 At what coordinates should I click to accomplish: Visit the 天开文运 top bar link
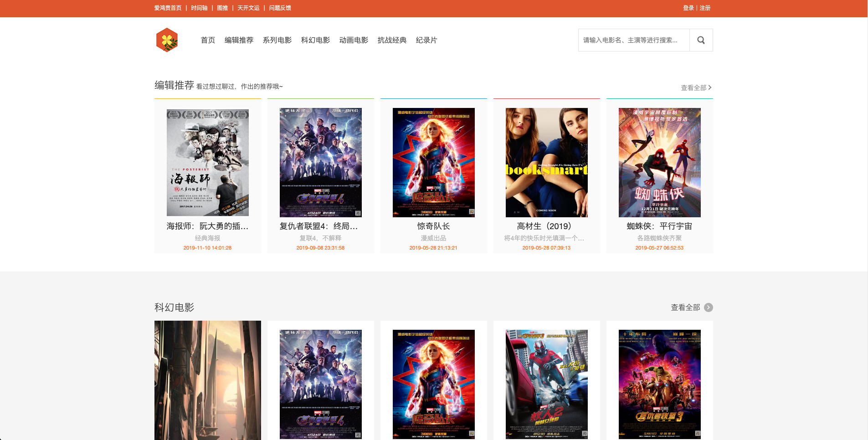[x=248, y=8]
